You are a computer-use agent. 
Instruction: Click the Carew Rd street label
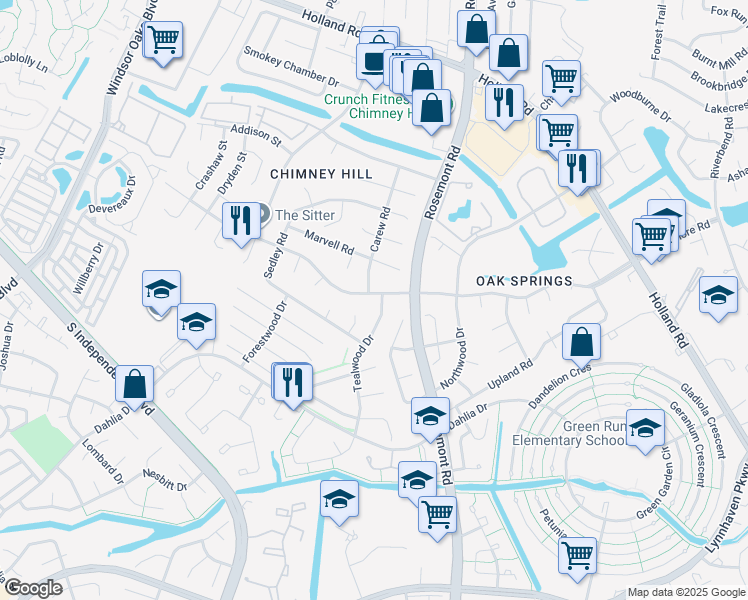click(380, 229)
